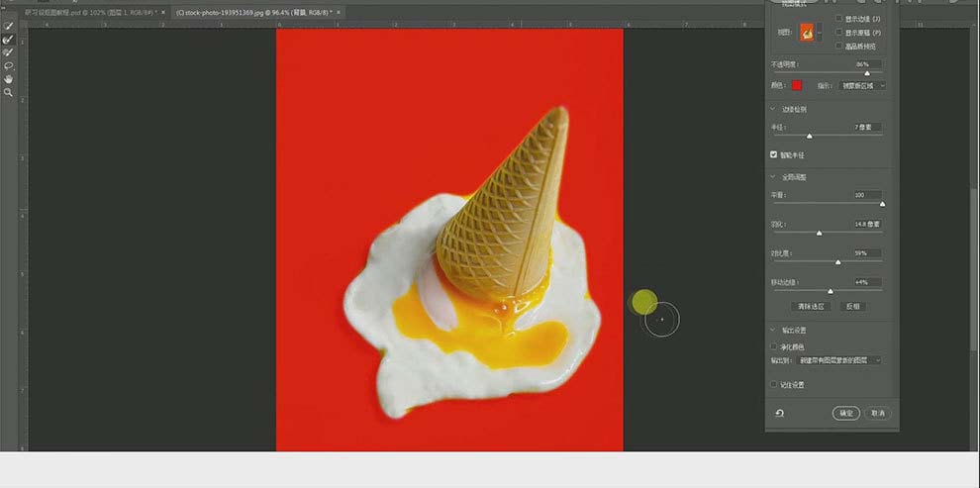Click the Invert button

point(852,307)
